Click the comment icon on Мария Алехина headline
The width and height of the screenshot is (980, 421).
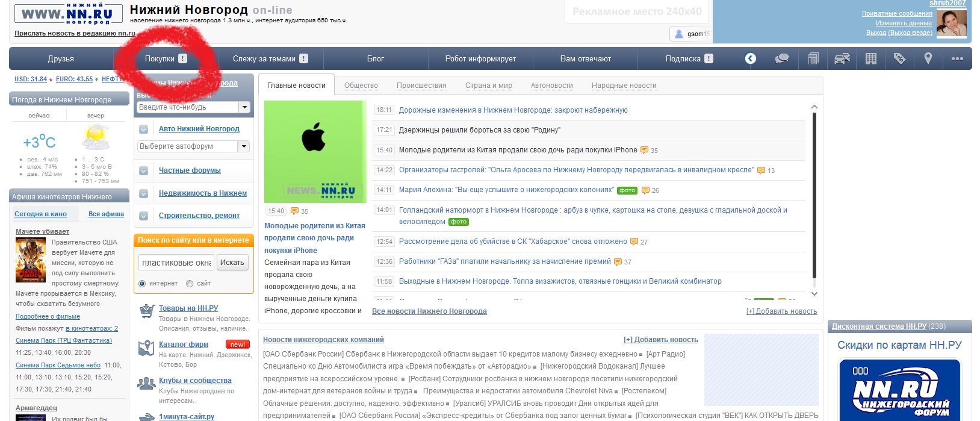(645, 190)
